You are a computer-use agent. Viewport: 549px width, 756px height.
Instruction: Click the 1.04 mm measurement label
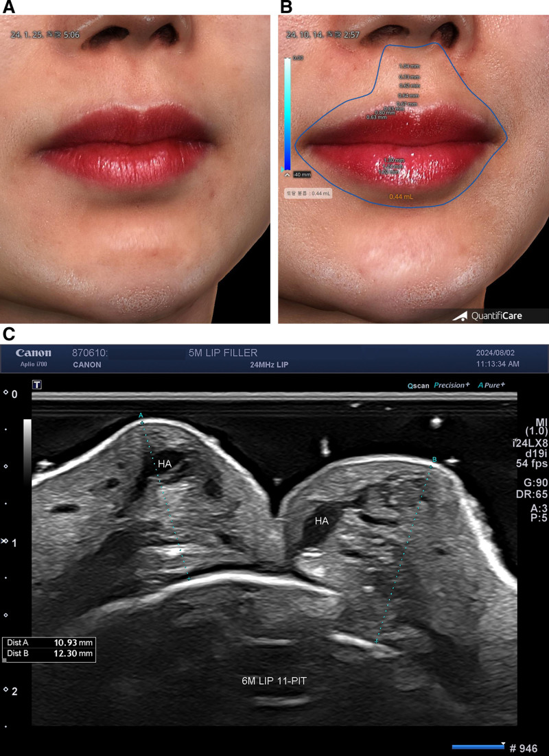(409, 66)
